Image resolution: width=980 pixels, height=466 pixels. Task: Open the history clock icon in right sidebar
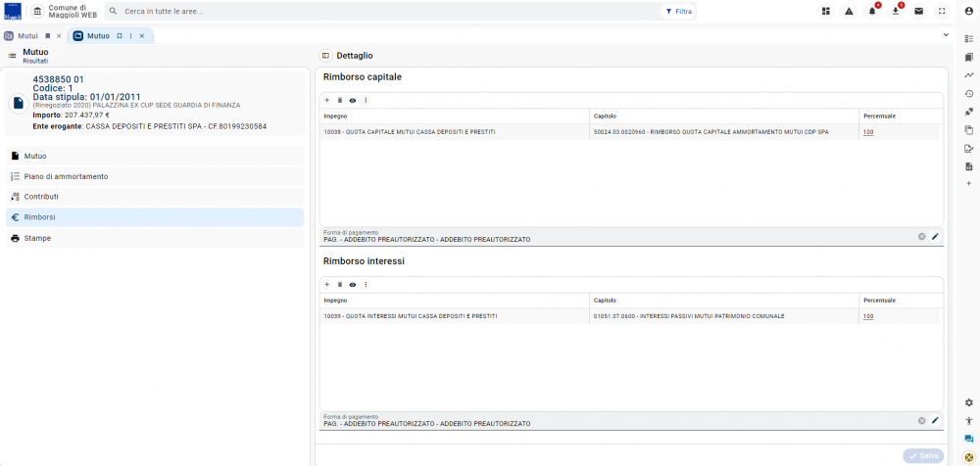(969, 94)
